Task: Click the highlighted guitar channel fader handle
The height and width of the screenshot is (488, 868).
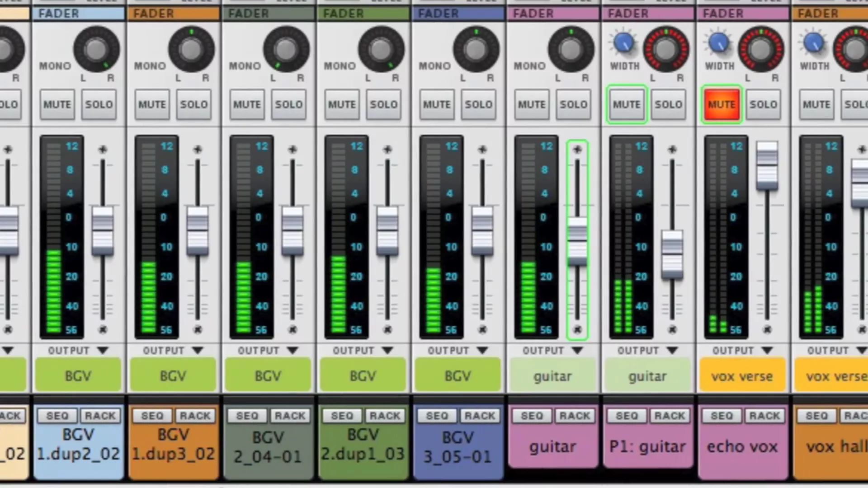Action: 577,240
